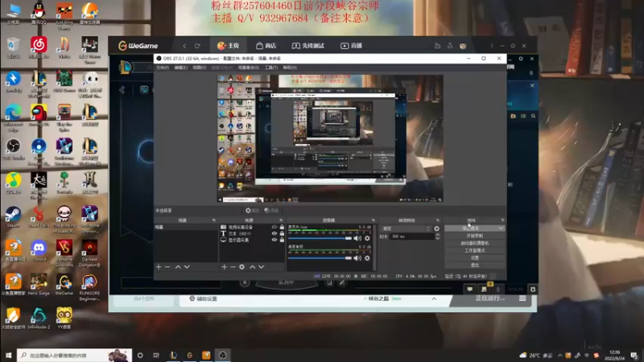The width and height of the screenshot is (644, 362).
Task: Move the scene up in the Scenes panel
Action: [178, 267]
